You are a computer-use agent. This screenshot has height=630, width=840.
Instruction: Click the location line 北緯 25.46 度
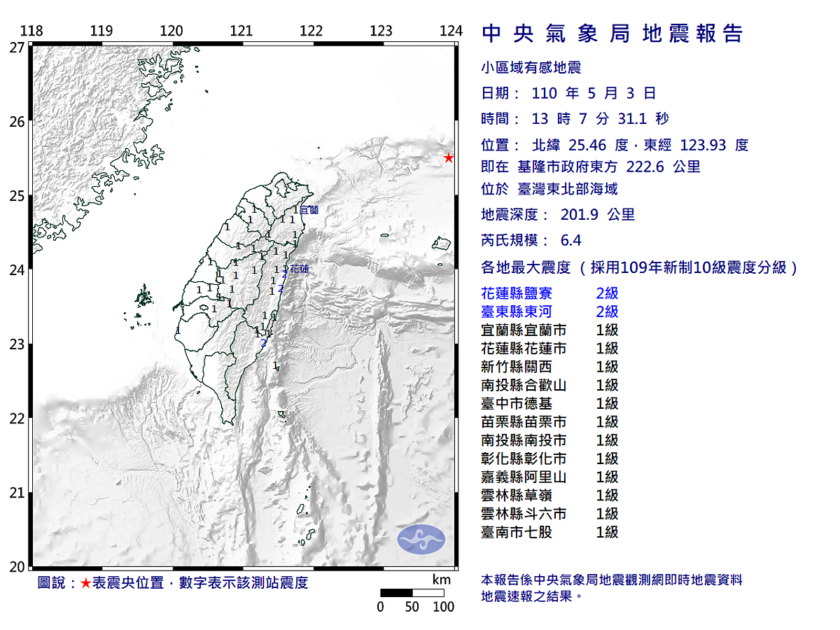click(580, 145)
